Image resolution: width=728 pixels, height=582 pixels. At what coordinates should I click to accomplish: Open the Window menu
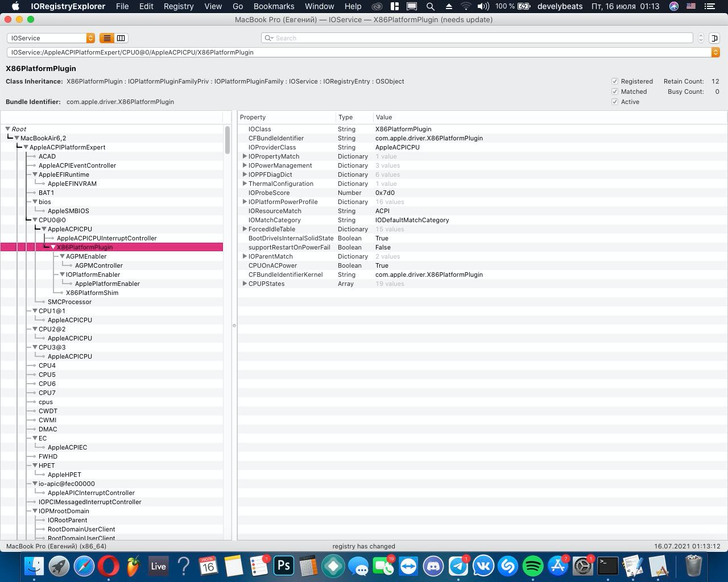[319, 6]
